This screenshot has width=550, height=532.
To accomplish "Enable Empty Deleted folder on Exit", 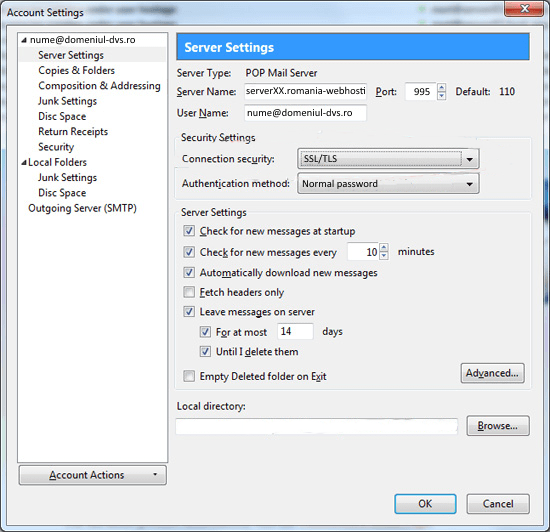I will [189, 376].
